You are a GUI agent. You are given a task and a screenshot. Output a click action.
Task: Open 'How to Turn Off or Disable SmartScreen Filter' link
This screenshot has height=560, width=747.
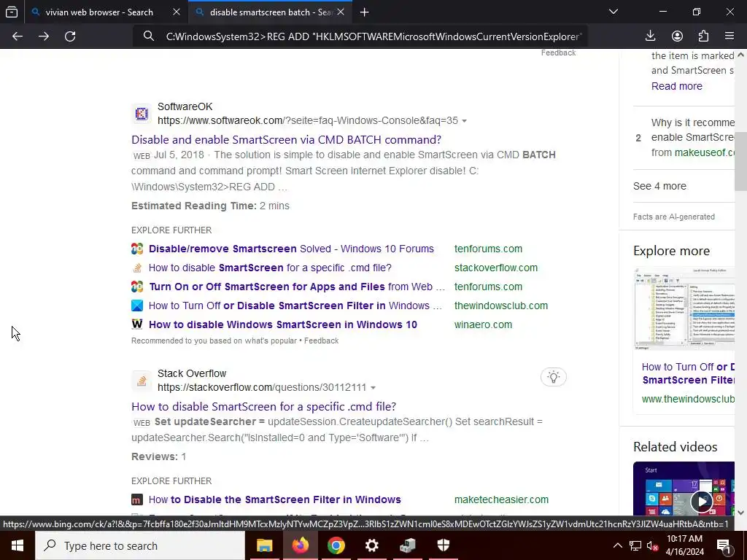pos(295,306)
